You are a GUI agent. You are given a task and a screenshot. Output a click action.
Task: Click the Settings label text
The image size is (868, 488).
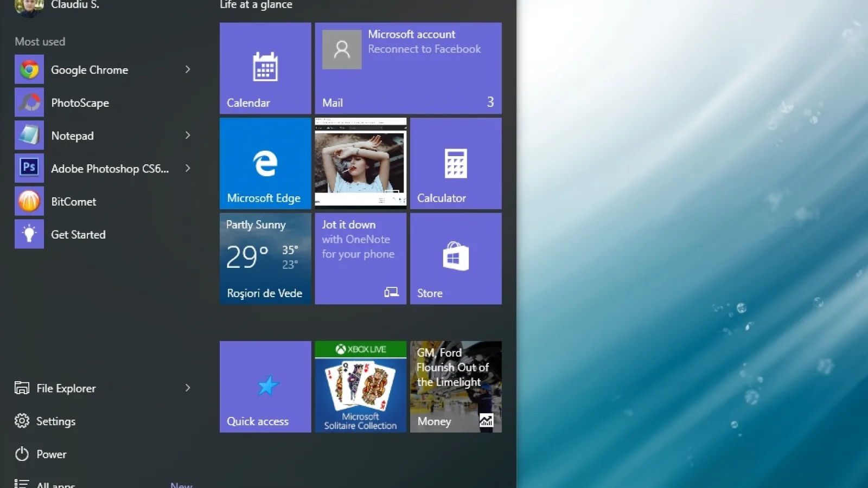pyautogui.click(x=56, y=421)
